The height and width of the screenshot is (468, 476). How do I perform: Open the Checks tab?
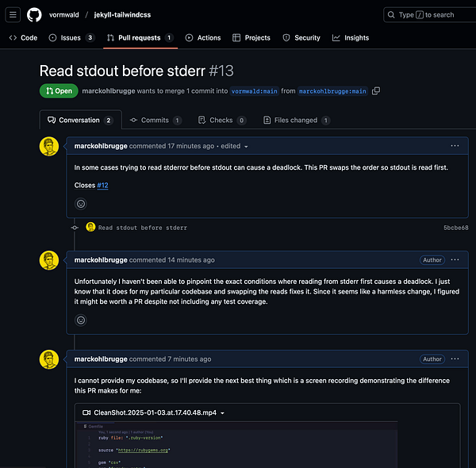[221, 121]
